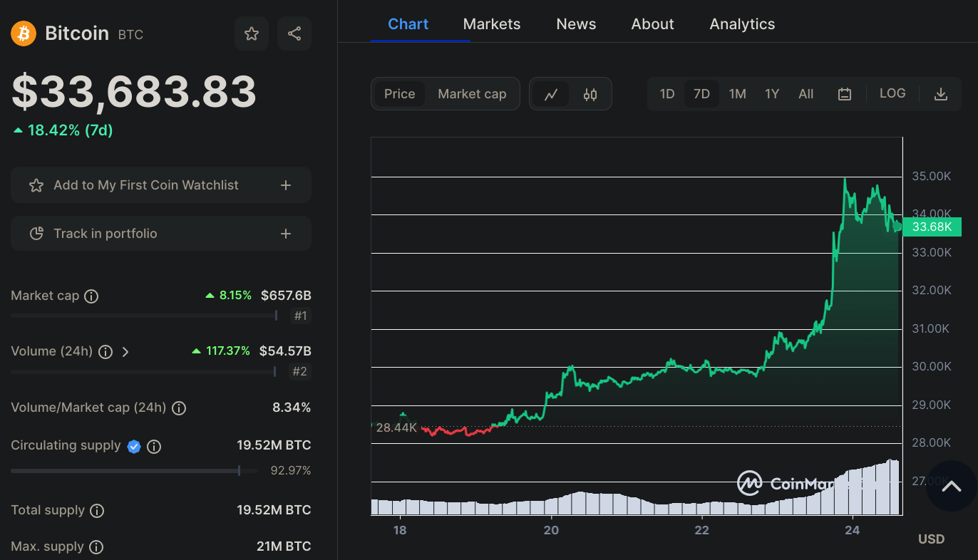Viewport: 978px width, 560px height.
Task: Open the Markets tab
Action: (492, 24)
